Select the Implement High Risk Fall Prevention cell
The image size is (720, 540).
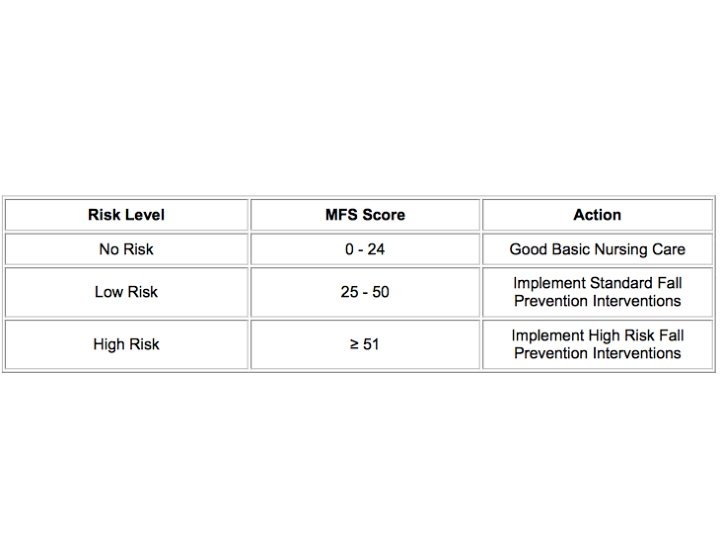point(597,344)
